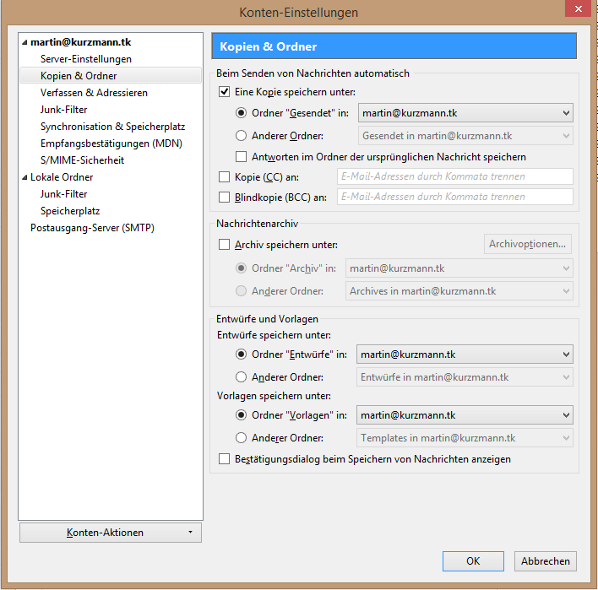Go to S/MIME-Sicherheit settings
The width and height of the screenshot is (598, 590).
(x=82, y=160)
